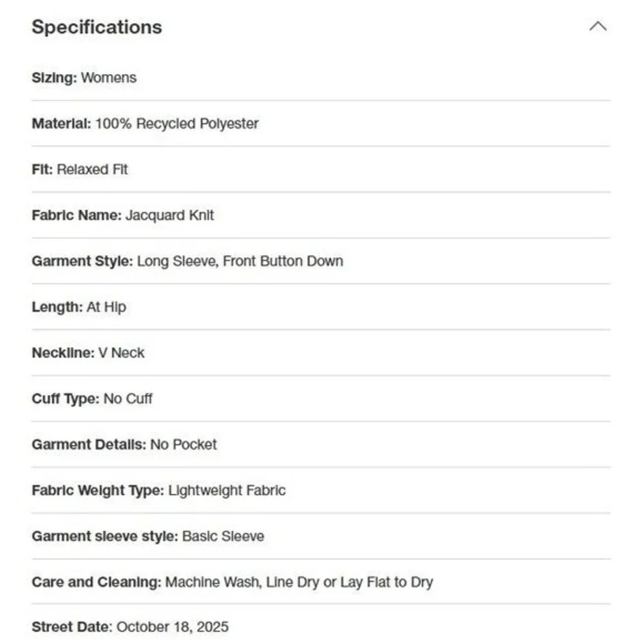Click the Length: At Hip entry

(x=79, y=307)
